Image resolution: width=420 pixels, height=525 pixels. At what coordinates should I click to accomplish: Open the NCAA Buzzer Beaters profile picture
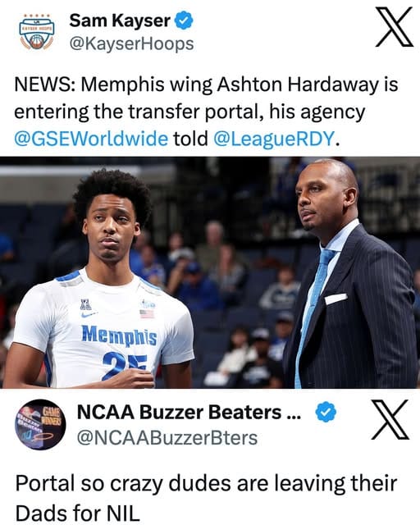click(x=40, y=424)
